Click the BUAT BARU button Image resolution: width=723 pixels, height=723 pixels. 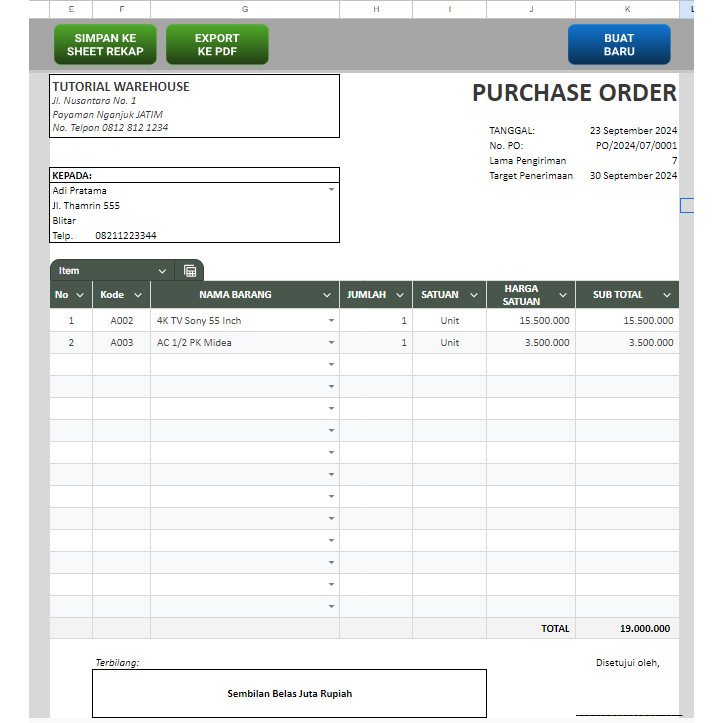coord(619,44)
